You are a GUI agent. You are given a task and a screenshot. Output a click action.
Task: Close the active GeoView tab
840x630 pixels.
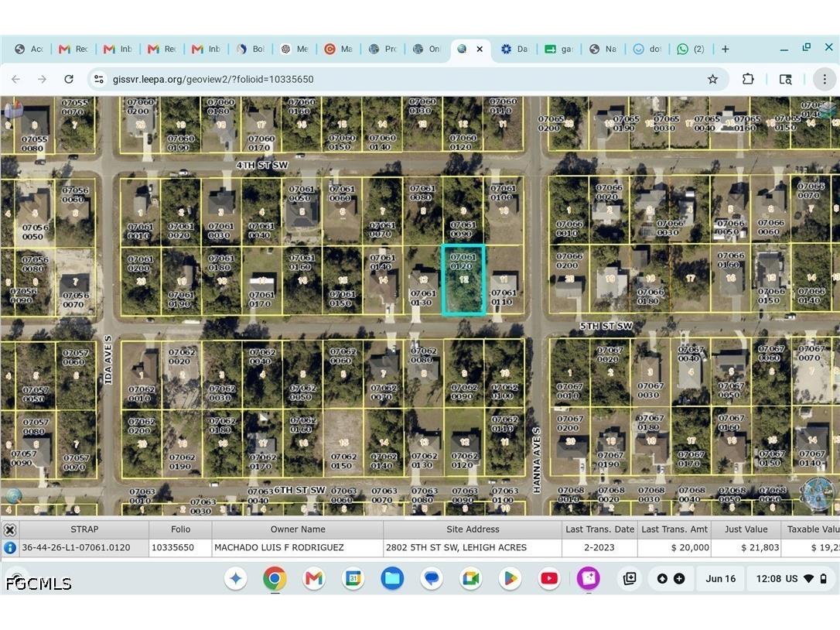tap(480, 49)
